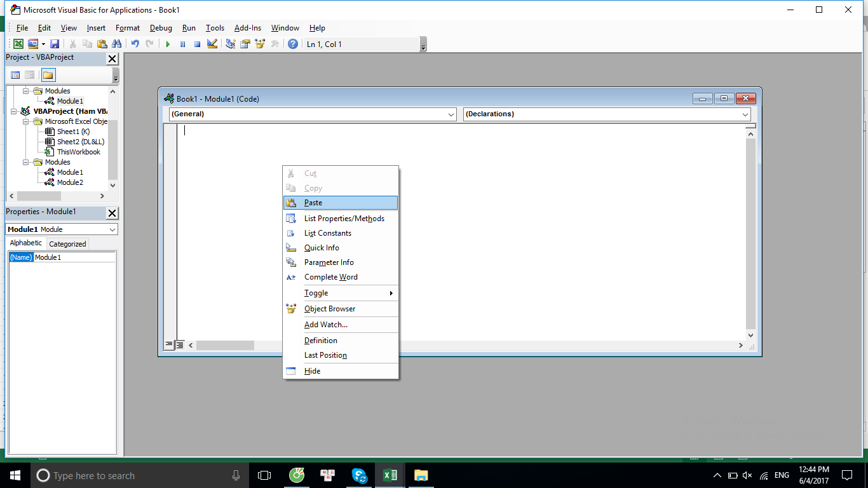This screenshot has height=488, width=868.
Task: Open the Format menu
Action: point(128,28)
